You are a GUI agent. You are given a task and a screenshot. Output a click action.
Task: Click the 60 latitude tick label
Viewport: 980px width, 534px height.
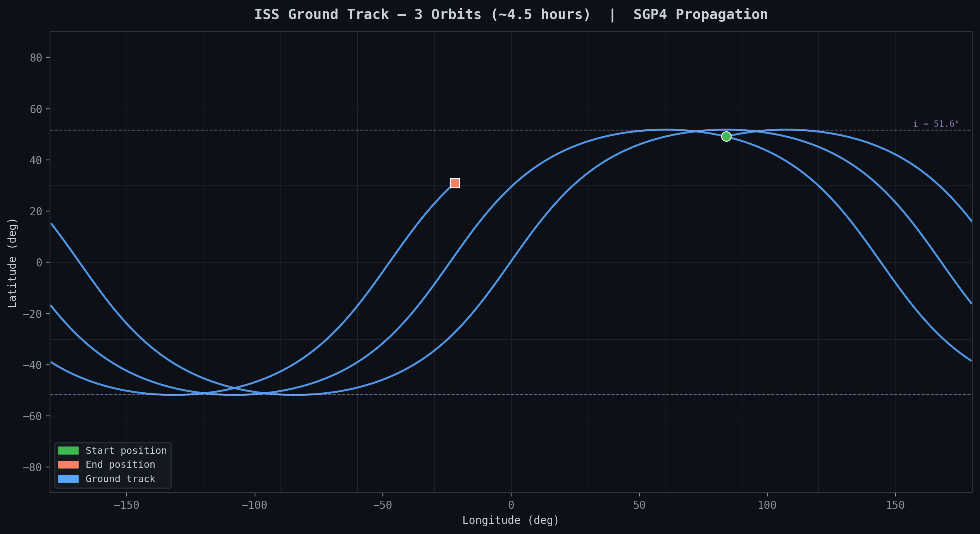pyautogui.click(x=36, y=109)
